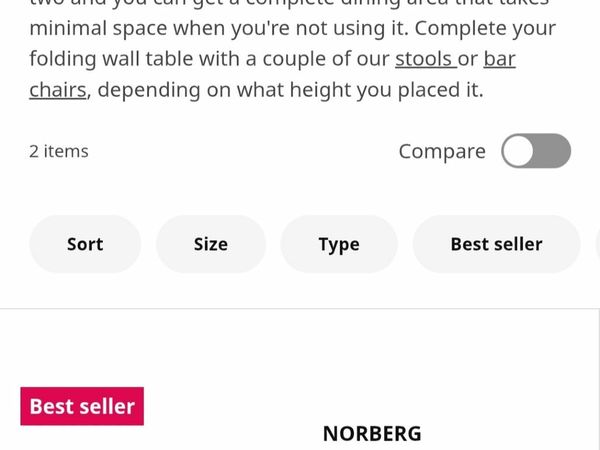The image size is (600, 450).
Task: Open the NORBERG product title
Action: 372,433
